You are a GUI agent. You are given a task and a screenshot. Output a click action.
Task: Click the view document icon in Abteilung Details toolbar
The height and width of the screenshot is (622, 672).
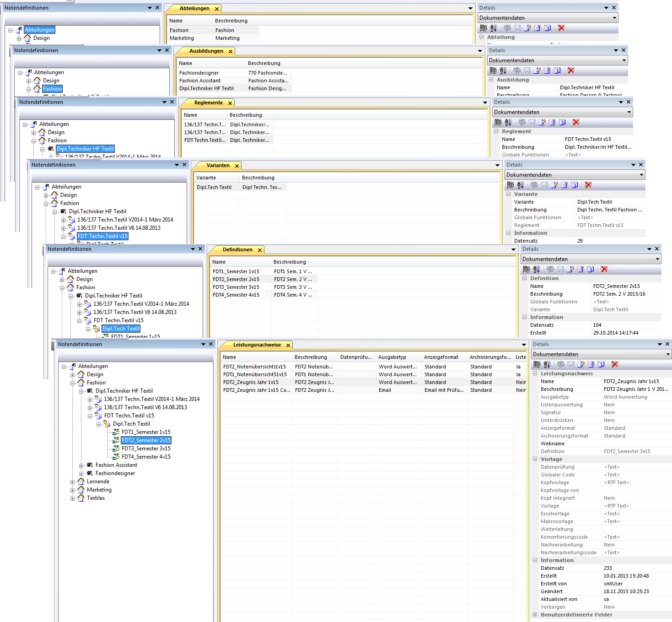point(537,28)
